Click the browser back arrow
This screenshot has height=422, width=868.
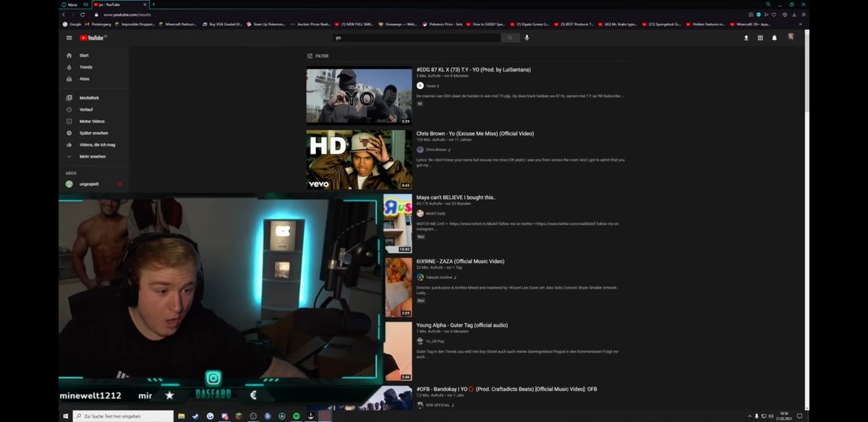pyautogui.click(x=64, y=14)
